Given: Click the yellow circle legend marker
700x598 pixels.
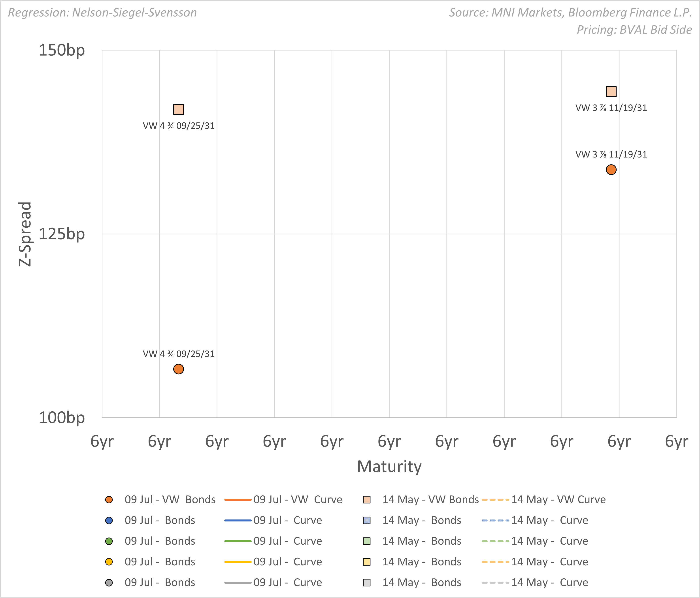Looking at the screenshot, I should pyautogui.click(x=109, y=562).
